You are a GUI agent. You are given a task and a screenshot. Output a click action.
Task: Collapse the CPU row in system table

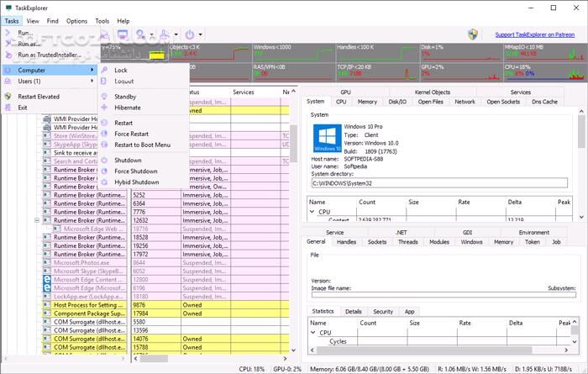click(312, 212)
